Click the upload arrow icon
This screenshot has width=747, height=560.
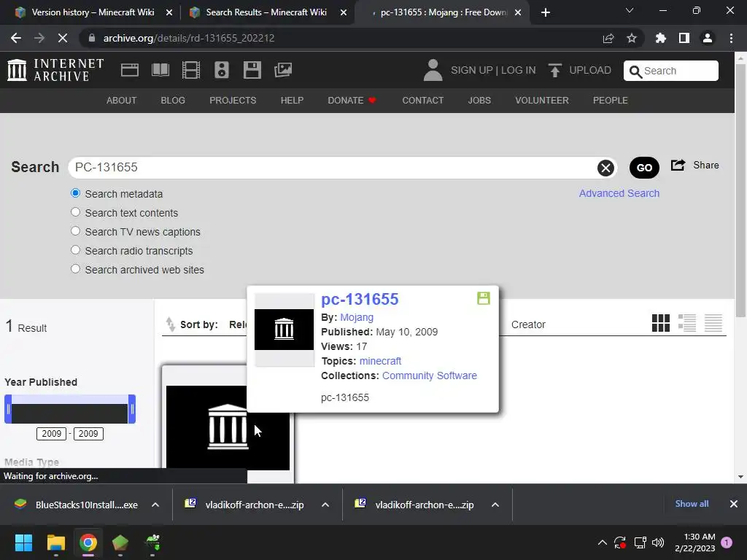(554, 70)
